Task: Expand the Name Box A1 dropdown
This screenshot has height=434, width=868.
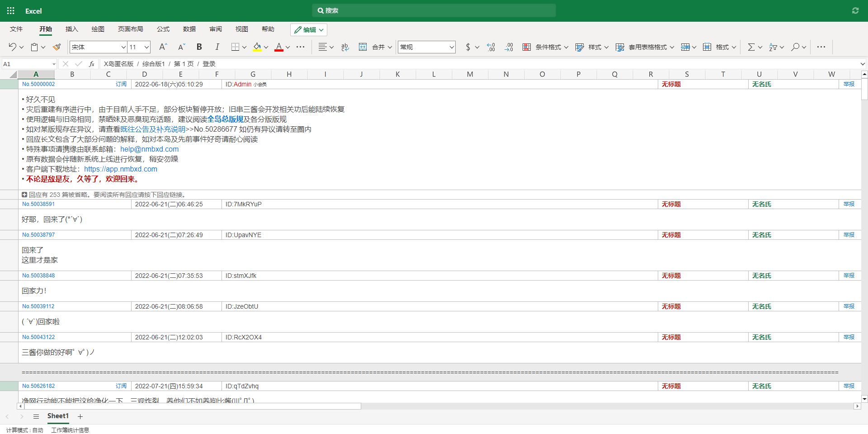Action: [x=54, y=64]
